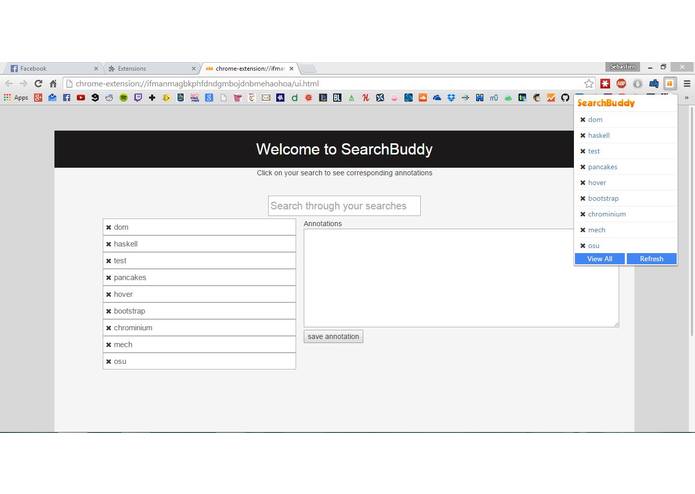Delete 'dom' search in main list
Viewport: 695px width, 494px height.
pos(109,227)
